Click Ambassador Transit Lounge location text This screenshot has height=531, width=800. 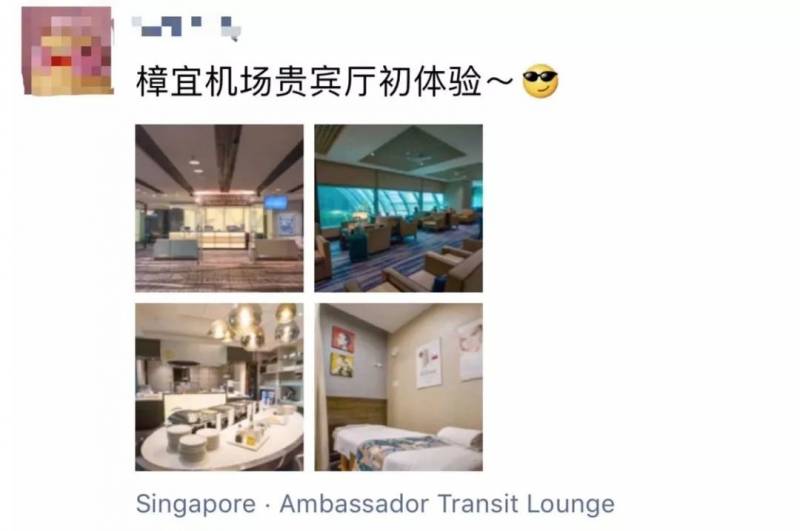click(447, 504)
